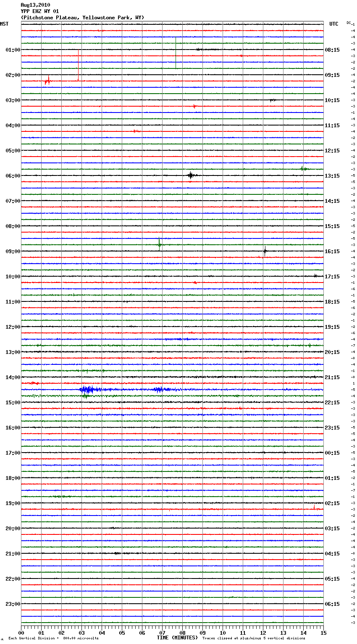Click the Pitchstone Plateau location subtitle
This screenshot has height=644, width=357.
(x=82, y=18)
